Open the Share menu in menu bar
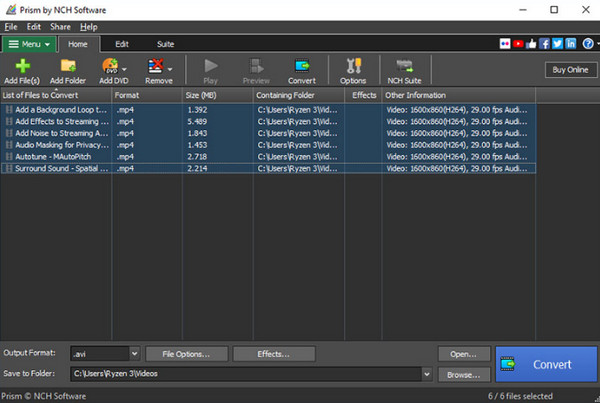The image size is (600, 403). (x=61, y=26)
